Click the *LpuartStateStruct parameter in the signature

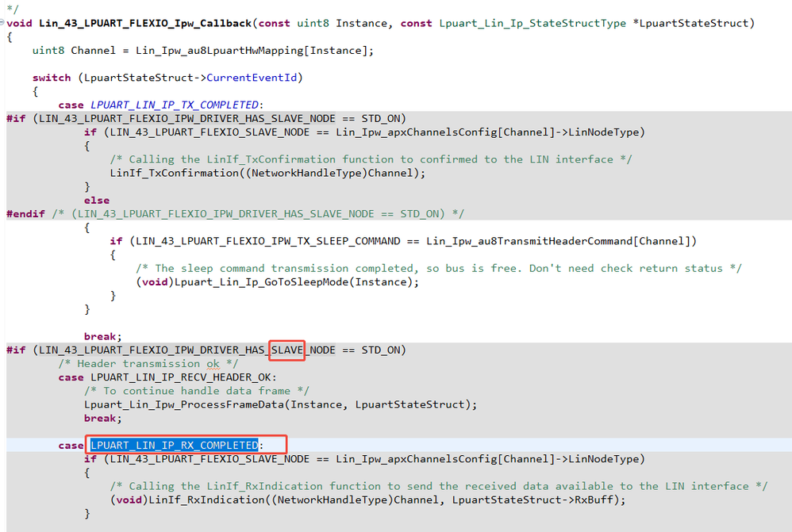[690, 23]
